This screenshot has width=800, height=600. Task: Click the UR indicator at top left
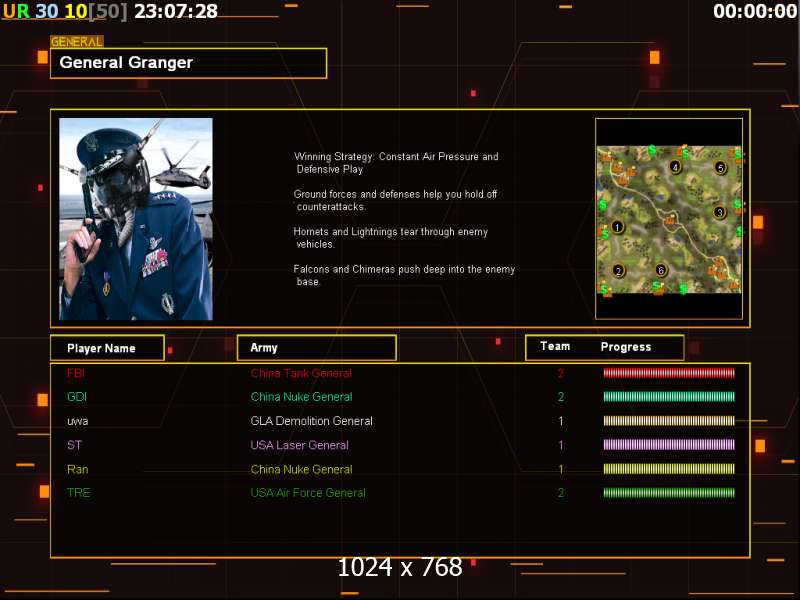16,11
